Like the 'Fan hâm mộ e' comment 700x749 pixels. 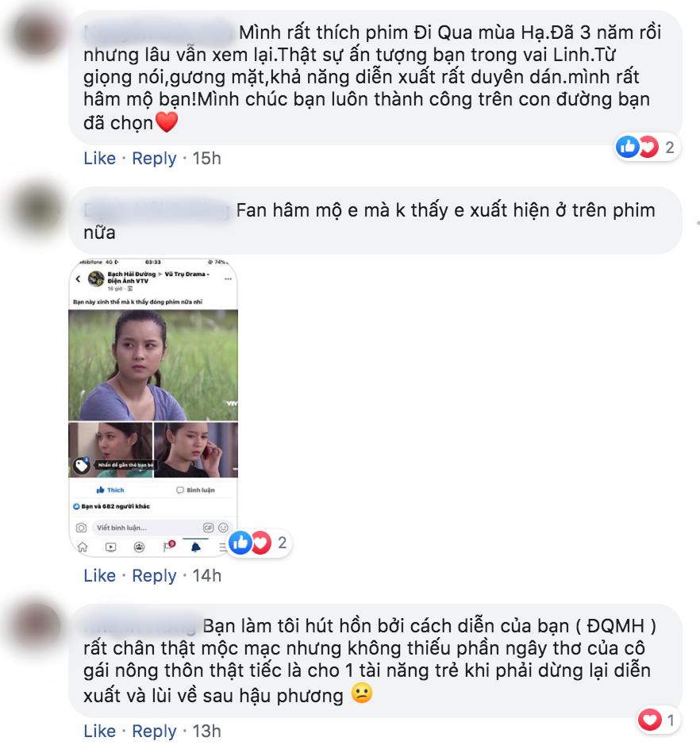(x=99, y=575)
